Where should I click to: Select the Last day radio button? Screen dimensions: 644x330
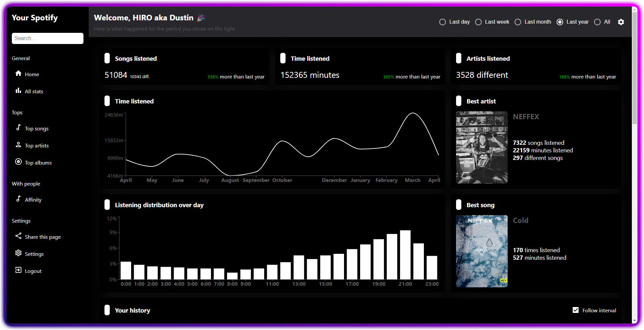pyautogui.click(x=443, y=22)
